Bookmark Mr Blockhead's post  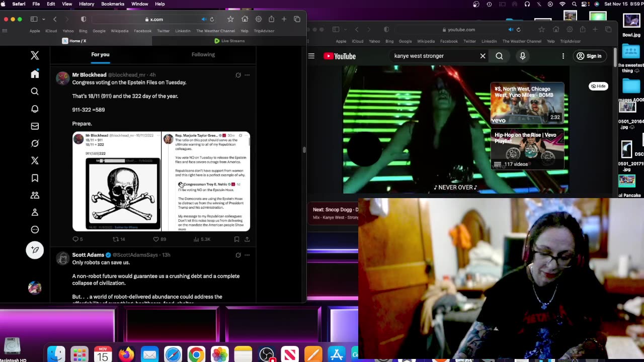(236, 239)
